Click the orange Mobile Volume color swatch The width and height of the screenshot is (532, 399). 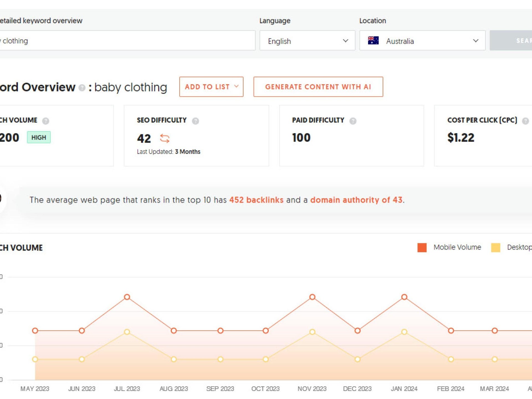(422, 247)
